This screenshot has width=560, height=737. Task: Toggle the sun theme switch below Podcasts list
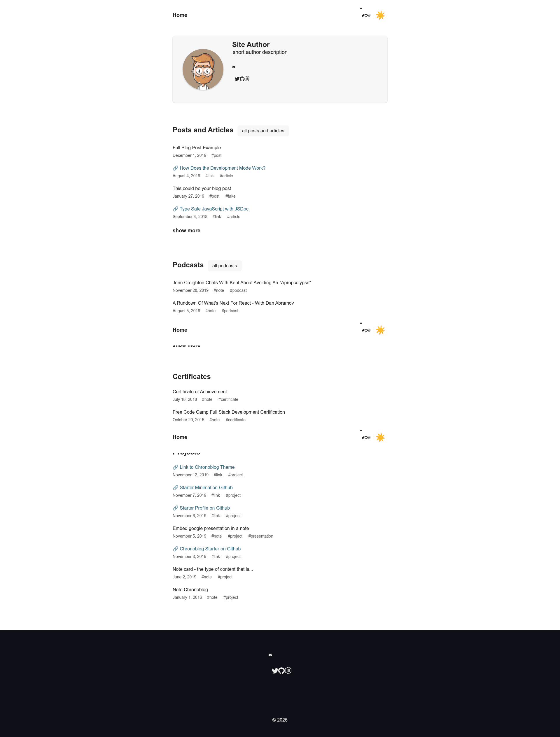[380, 330]
